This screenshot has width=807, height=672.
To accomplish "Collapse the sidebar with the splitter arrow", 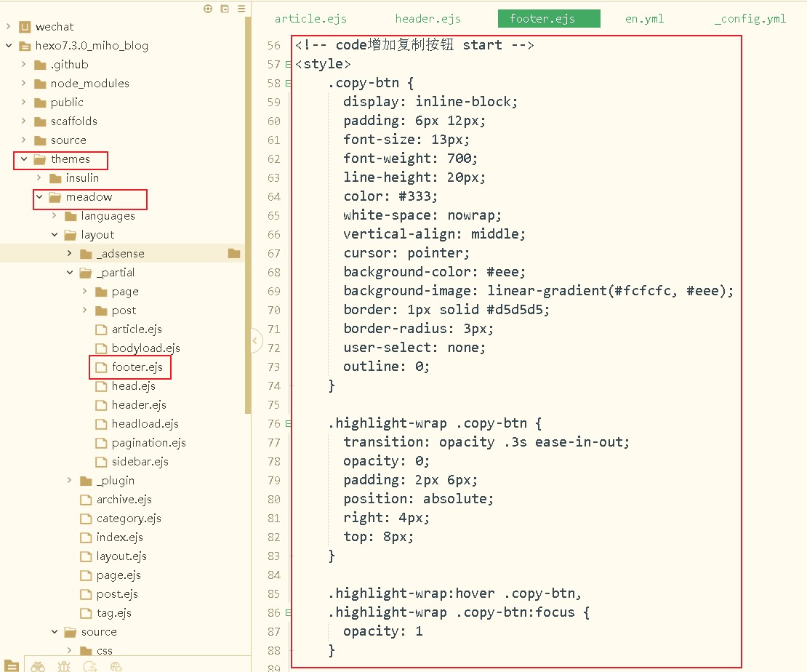I will pyautogui.click(x=255, y=340).
